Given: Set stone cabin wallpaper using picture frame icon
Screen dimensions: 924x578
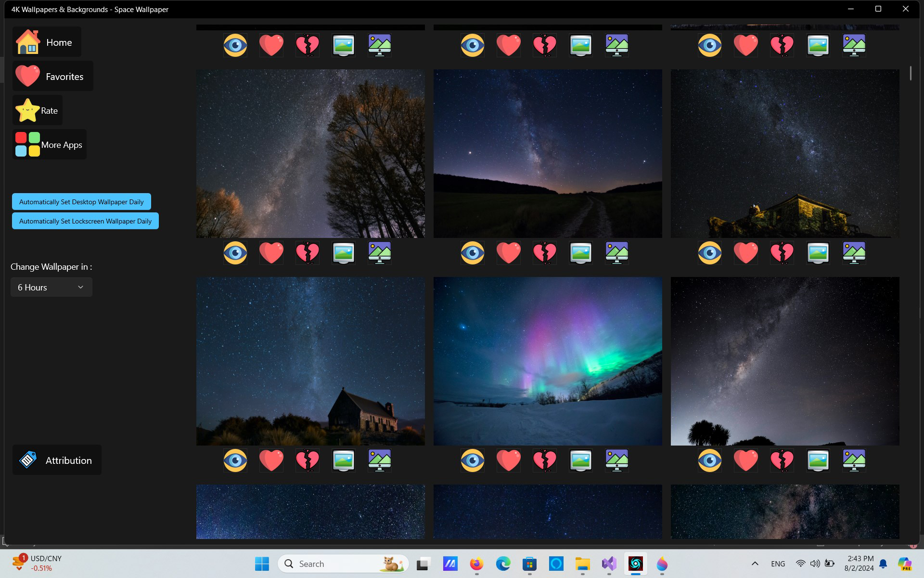Looking at the screenshot, I should 818,253.
